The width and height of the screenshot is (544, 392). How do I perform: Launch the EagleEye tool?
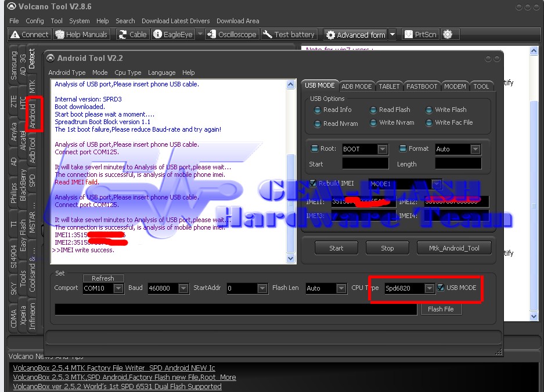[x=173, y=34]
